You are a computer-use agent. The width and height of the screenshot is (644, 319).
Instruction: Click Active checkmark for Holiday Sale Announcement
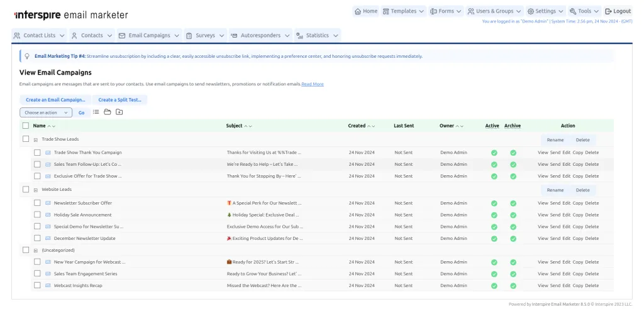494,215
